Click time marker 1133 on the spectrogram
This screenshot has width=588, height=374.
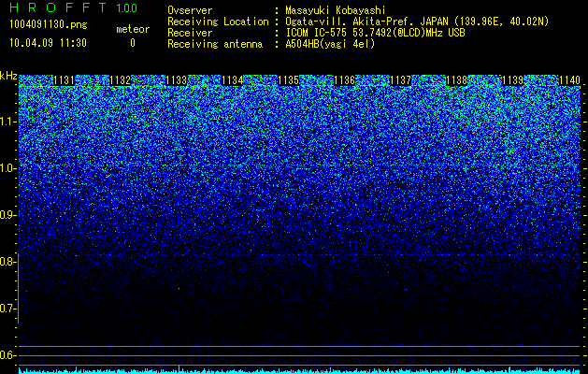pos(177,80)
